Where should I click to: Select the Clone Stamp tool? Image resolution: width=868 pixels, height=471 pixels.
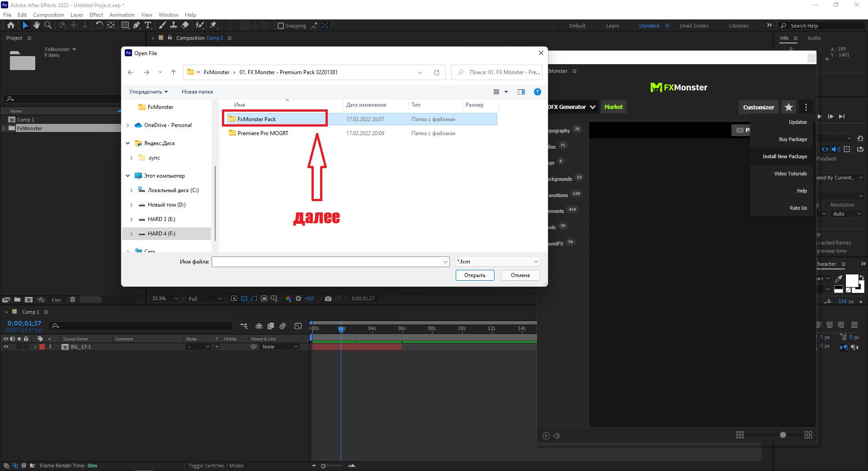point(173,25)
